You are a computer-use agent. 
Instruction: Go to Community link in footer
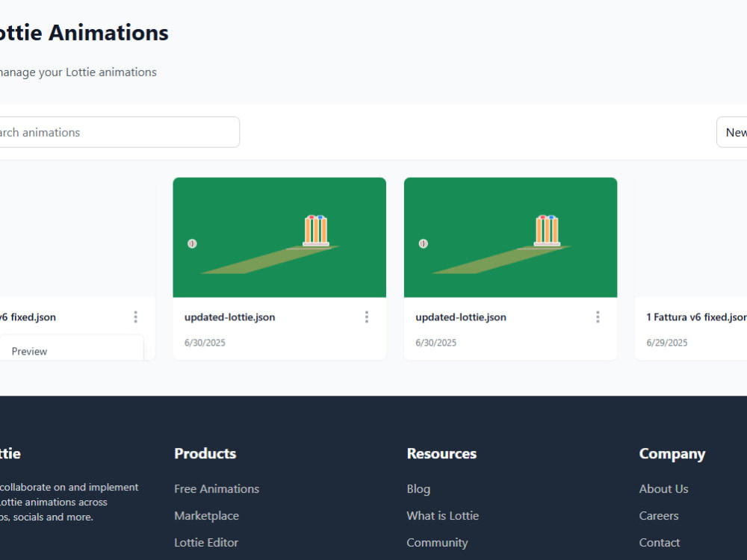point(437,542)
